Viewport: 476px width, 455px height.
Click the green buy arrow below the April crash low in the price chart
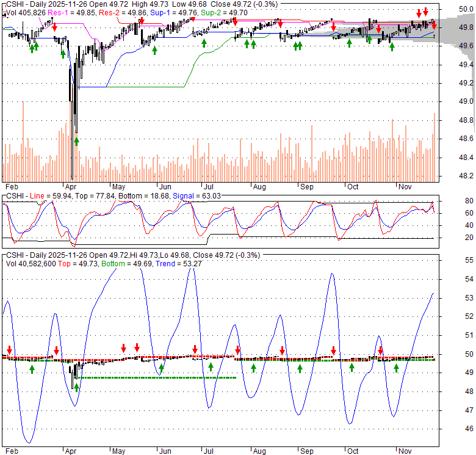(x=76, y=141)
